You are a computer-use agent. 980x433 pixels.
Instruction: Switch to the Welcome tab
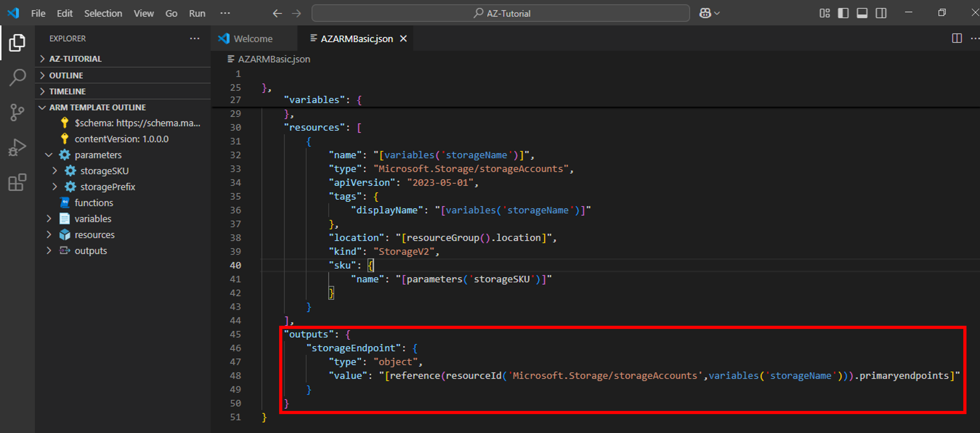pos(253,39)
